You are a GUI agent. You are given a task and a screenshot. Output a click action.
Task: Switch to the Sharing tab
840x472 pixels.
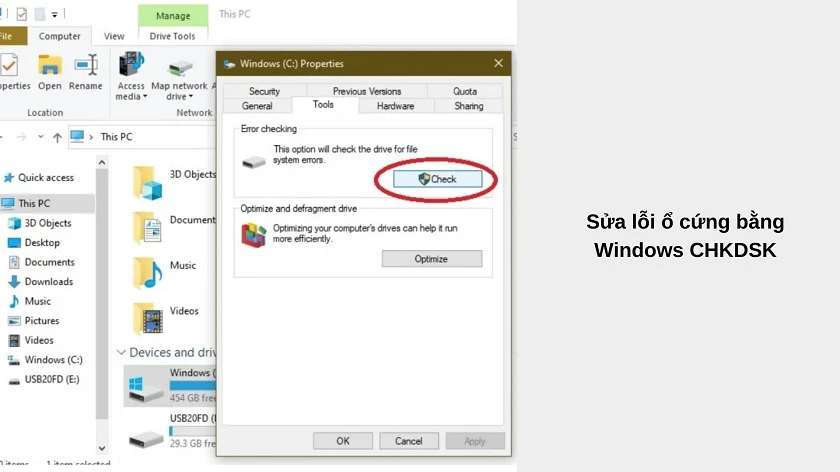click(469, 106)
